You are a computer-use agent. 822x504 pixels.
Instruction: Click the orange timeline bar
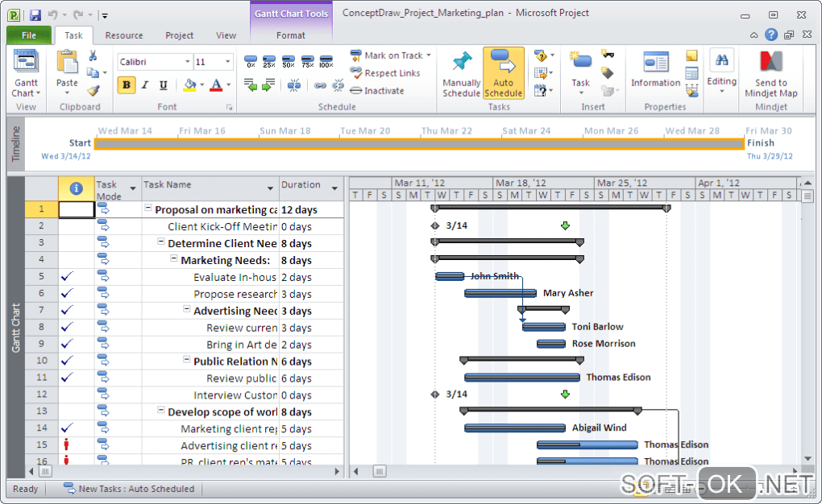[419, 143]
